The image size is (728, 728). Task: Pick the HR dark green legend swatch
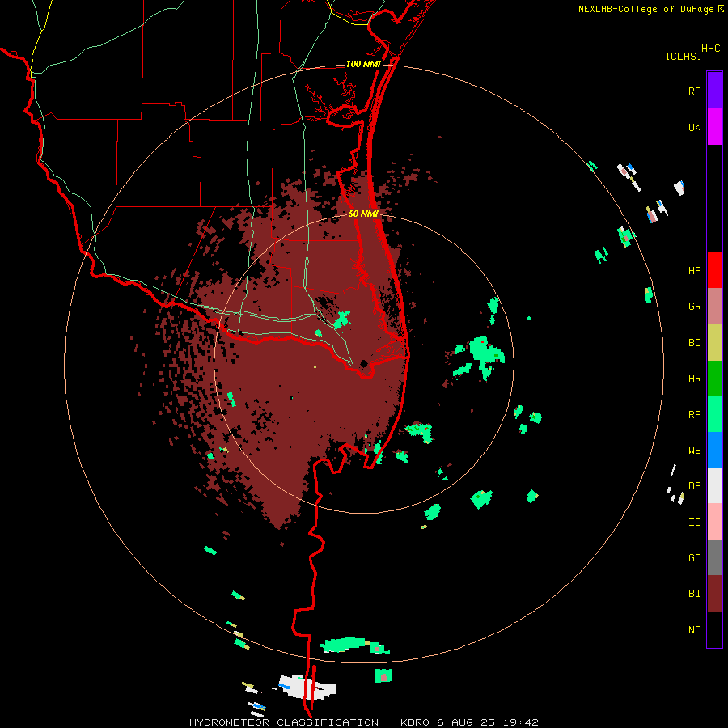tap(714, 379)
